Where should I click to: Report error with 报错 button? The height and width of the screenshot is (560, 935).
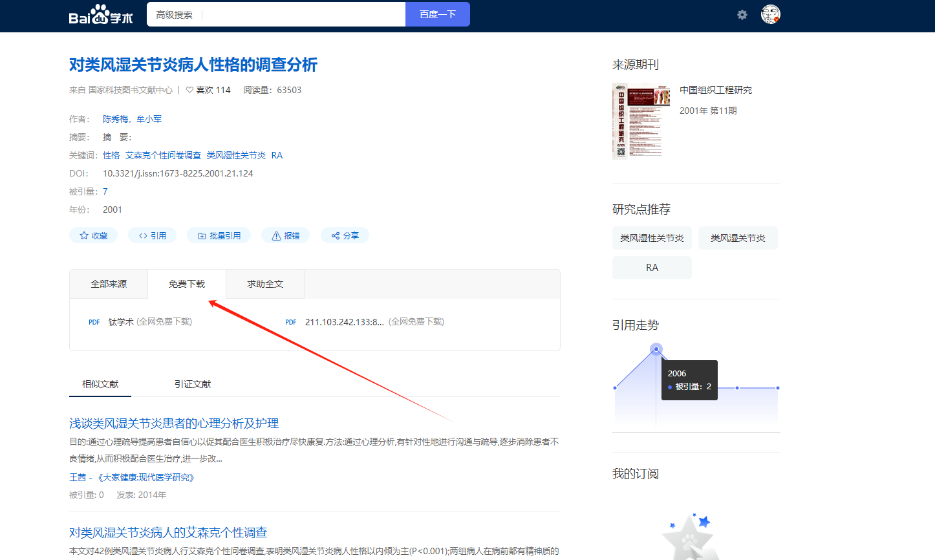[286, 235]
